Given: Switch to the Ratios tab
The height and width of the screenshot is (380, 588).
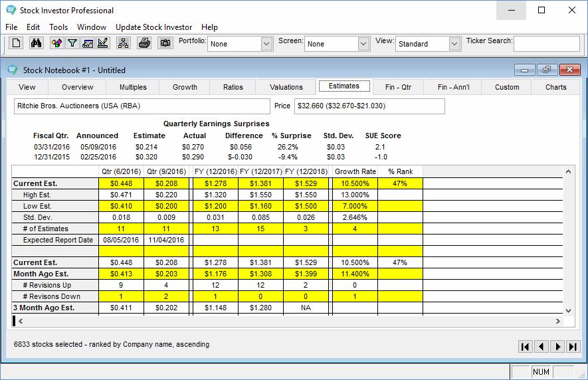Looking at the screenshot, I should click(233, 87).
